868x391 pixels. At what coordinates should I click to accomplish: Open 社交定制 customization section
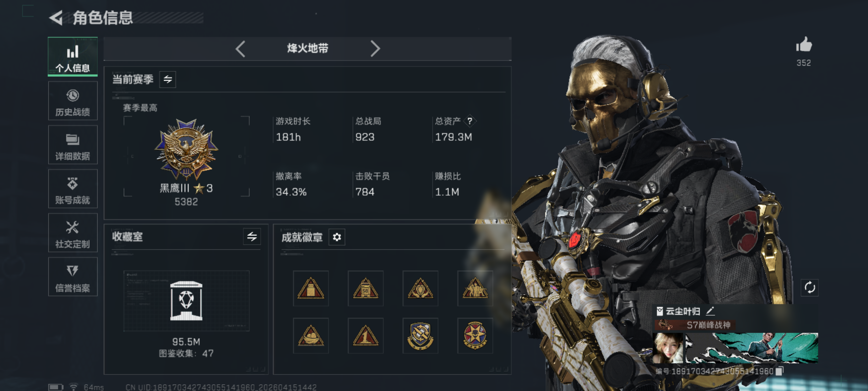click(x=73, y=233)
